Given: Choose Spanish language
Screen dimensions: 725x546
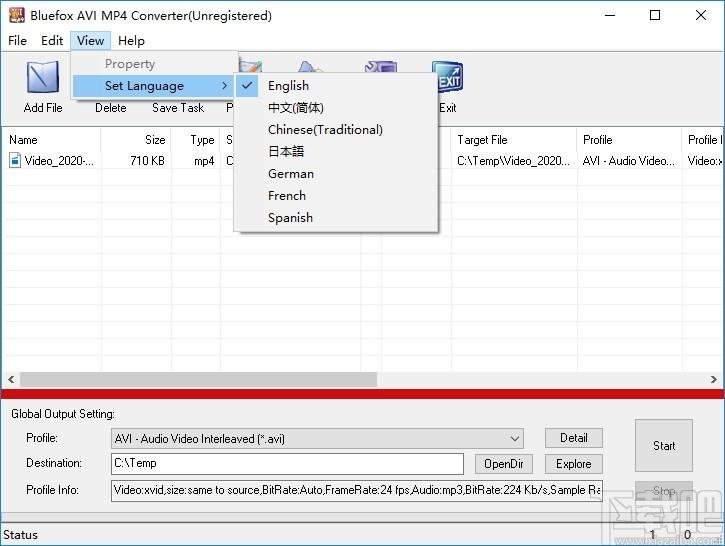Looking at the screenshot, I should 336,217.
